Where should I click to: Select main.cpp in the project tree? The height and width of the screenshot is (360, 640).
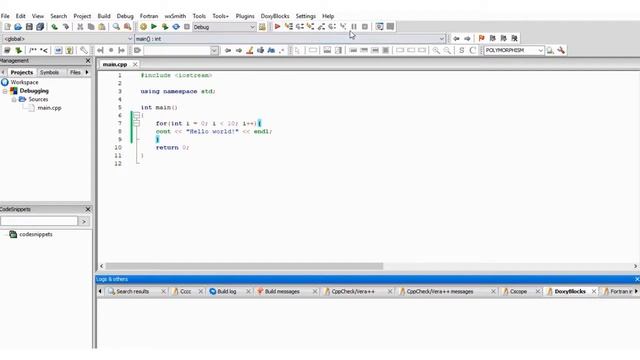click(x=49, y=108)
